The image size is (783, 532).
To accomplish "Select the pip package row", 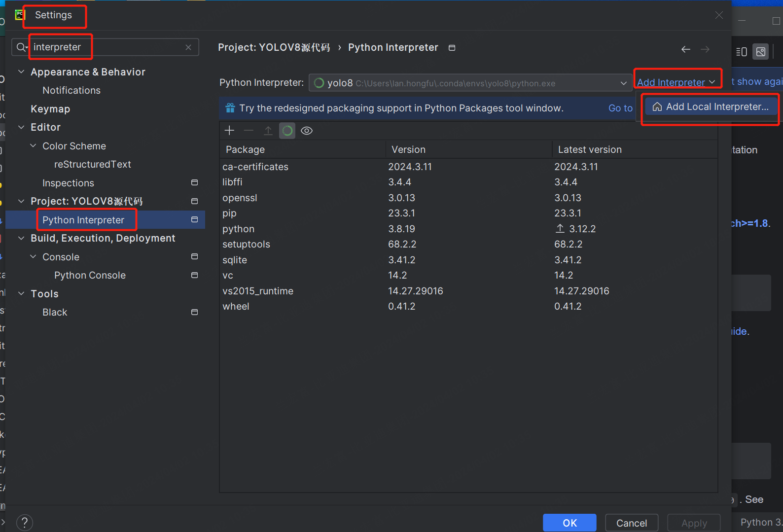I will (468, 213).
